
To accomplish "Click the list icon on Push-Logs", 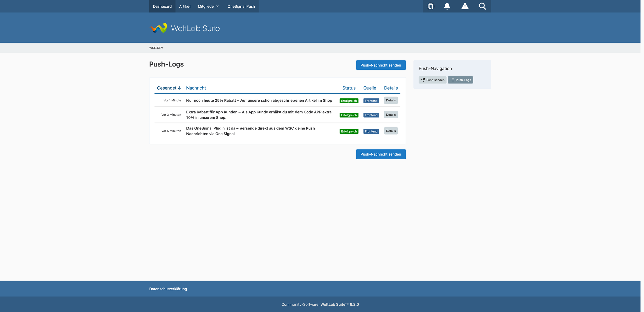I will tap(452, 80).
